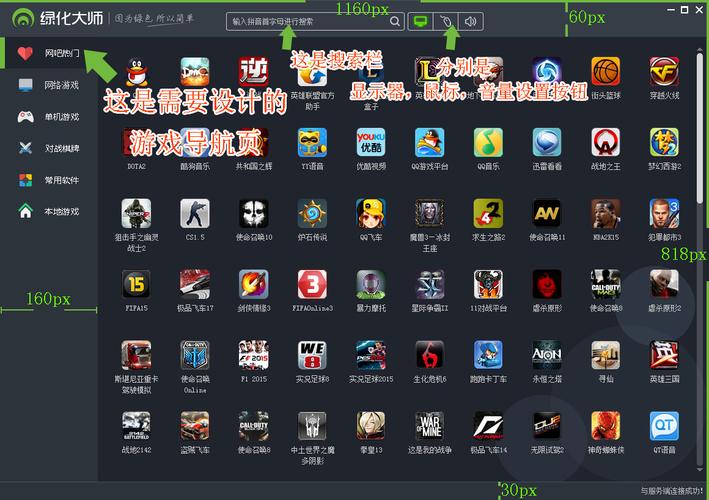The image size is (709, 500).
Task: Click the magnifier search icon
Action: click(x=395, y=21)
